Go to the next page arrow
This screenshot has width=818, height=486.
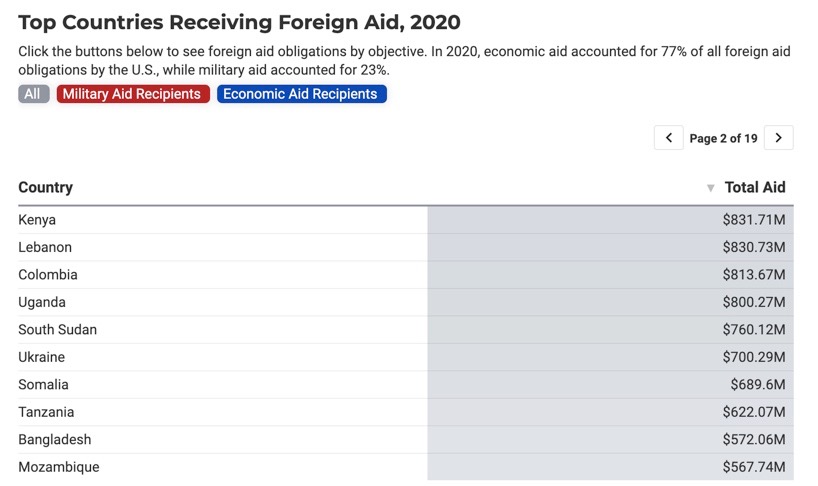[x=778, y=138]
